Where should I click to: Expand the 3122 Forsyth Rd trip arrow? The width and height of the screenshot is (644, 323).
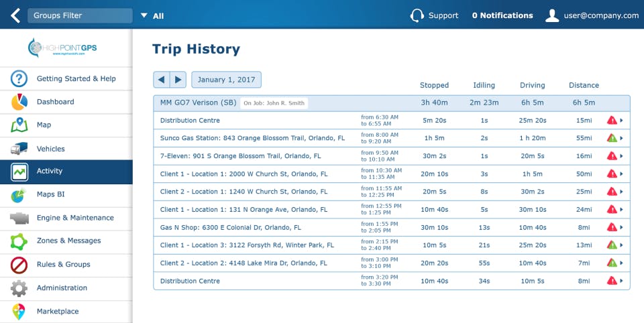point(621,245)
